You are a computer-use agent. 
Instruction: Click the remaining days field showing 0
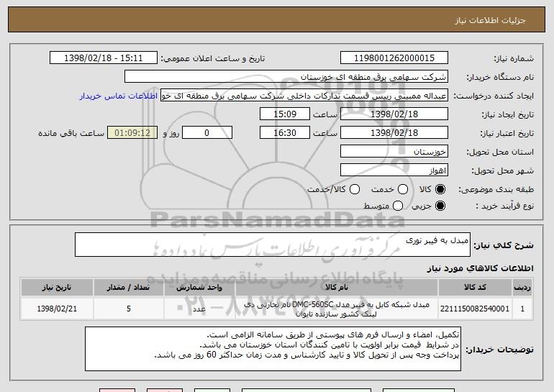(x=207, y=133)
